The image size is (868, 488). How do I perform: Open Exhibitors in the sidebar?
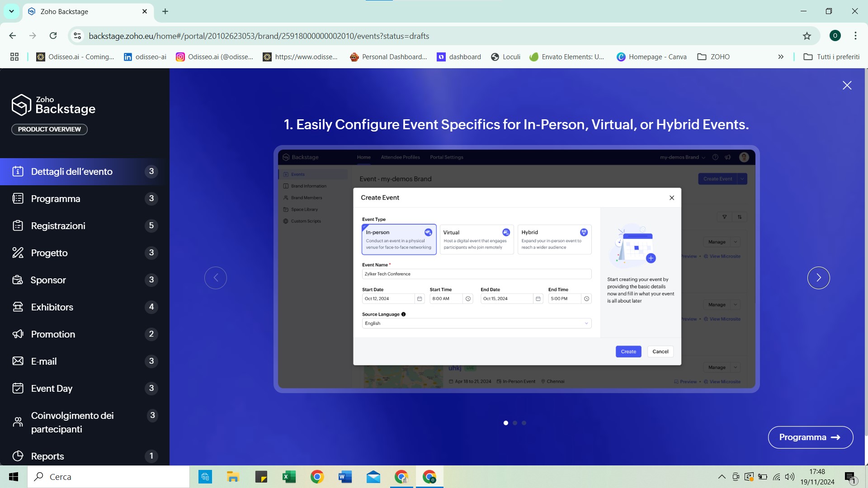coord(85,307)
